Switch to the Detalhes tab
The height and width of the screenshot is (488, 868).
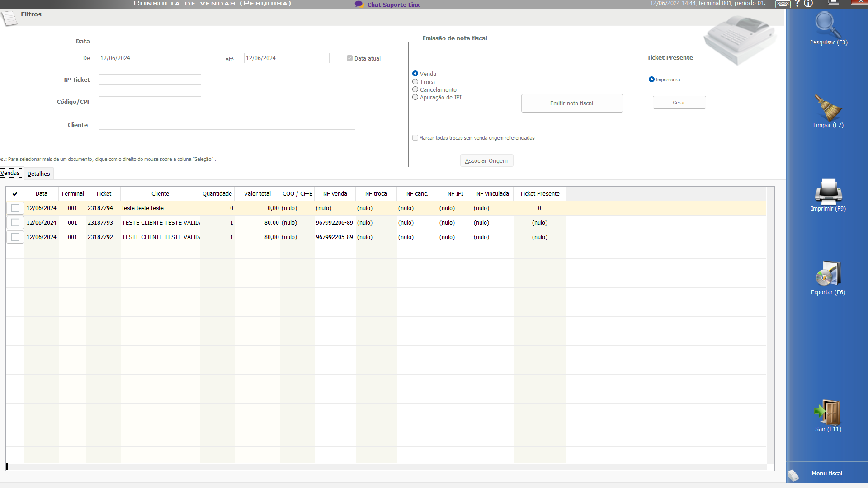(38, 174)
